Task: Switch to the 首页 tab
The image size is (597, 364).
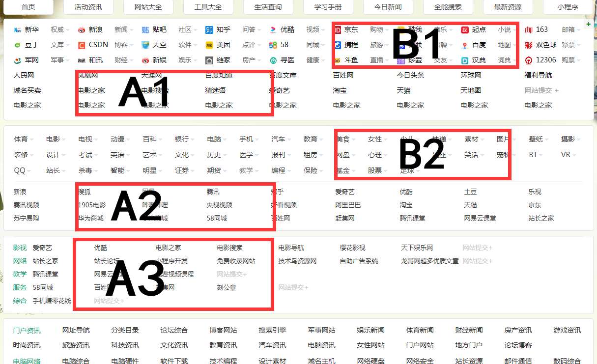Action: pos(28,7)
